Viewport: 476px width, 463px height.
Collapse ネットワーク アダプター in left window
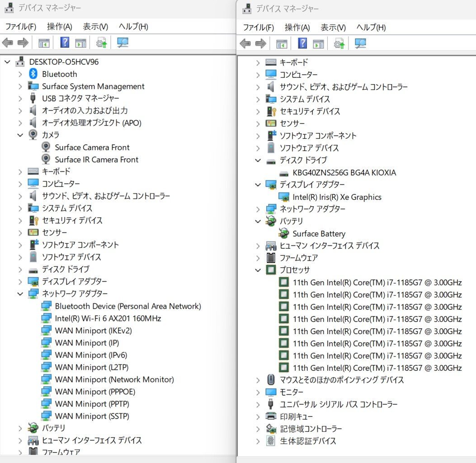[x=20, y=293]
